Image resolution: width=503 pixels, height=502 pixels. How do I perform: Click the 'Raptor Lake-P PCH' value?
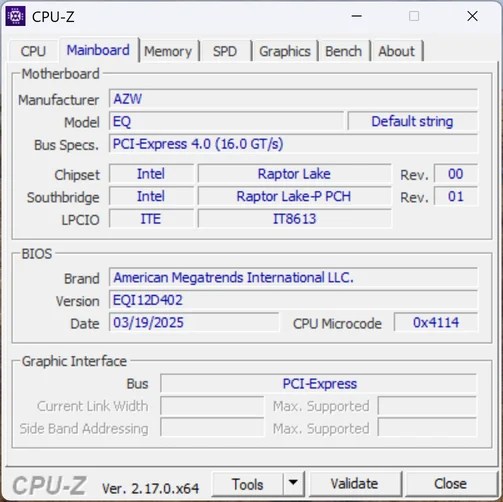pos(294,196)
